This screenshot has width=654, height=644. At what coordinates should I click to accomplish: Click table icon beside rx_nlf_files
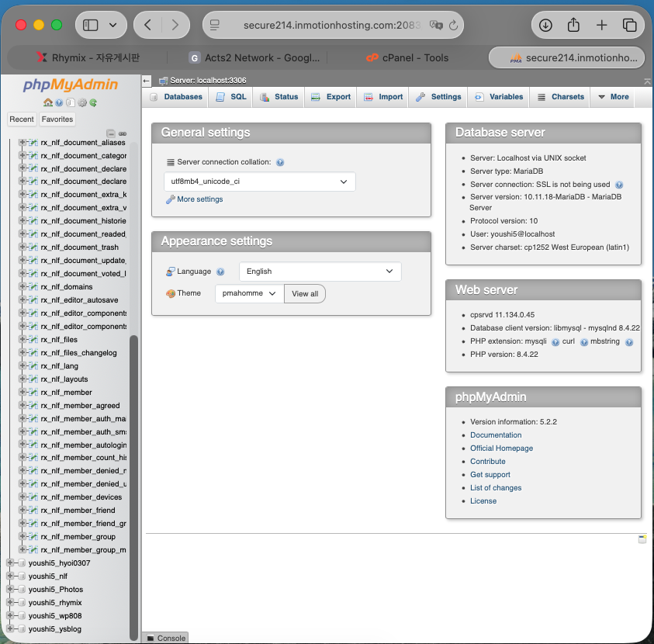(33, 340)
